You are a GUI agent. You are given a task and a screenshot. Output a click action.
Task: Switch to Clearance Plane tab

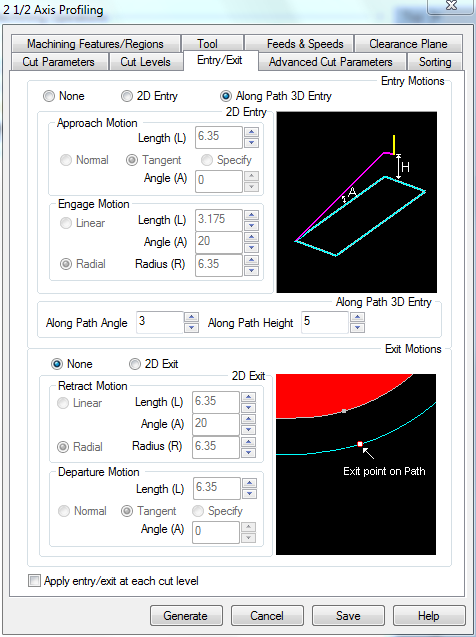coord(408,43)
